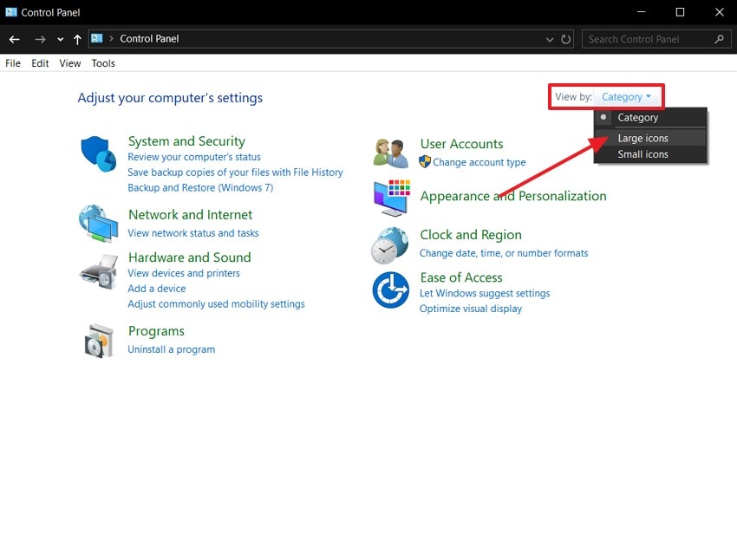Open Network and Internet category
The width and height of the screenshot is (737, 560).
[x=191, y=215]
